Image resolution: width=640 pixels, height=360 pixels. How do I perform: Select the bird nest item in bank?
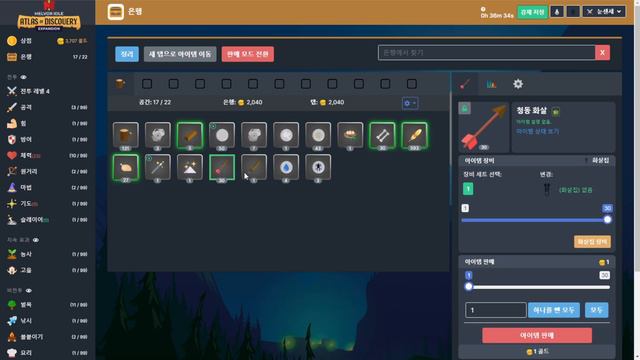(350, 135)
